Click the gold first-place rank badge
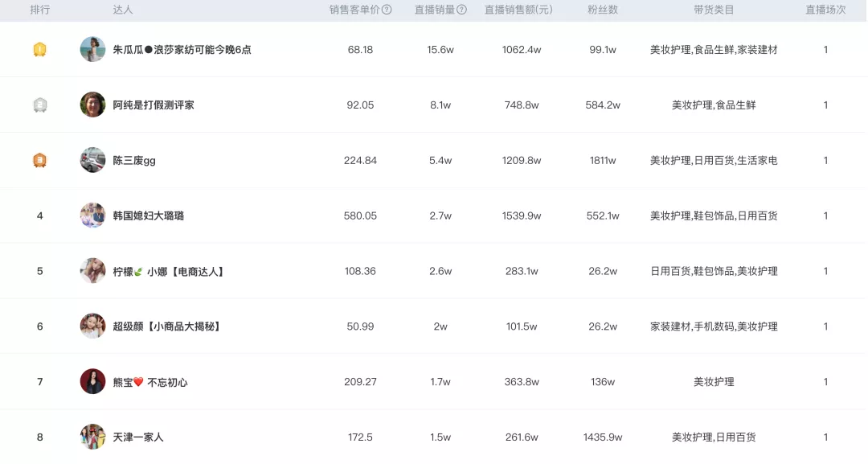868x464 pixels. 40,50
